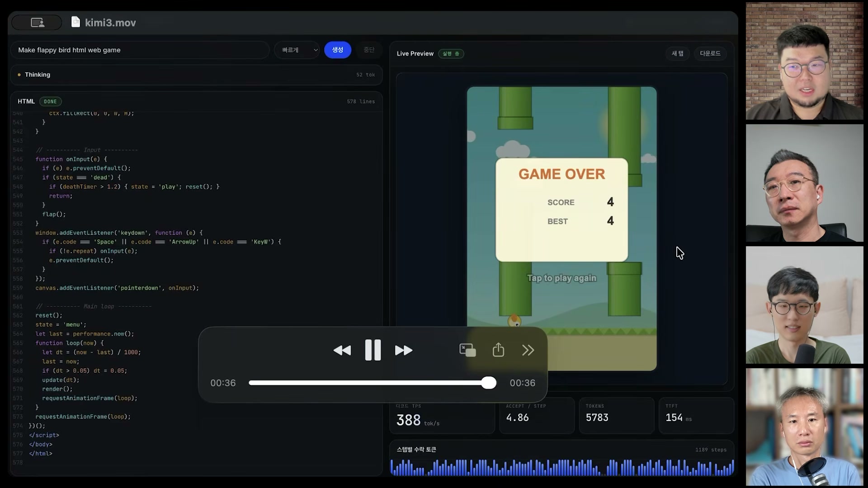Click the 실행 중 status badge
The image size is (868, 488).
point(451,54)
